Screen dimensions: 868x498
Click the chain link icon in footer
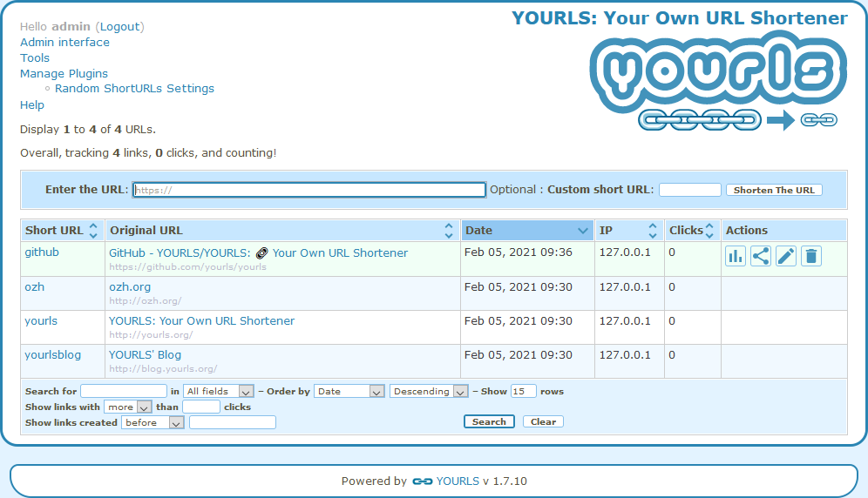click(x=423, y=481)
